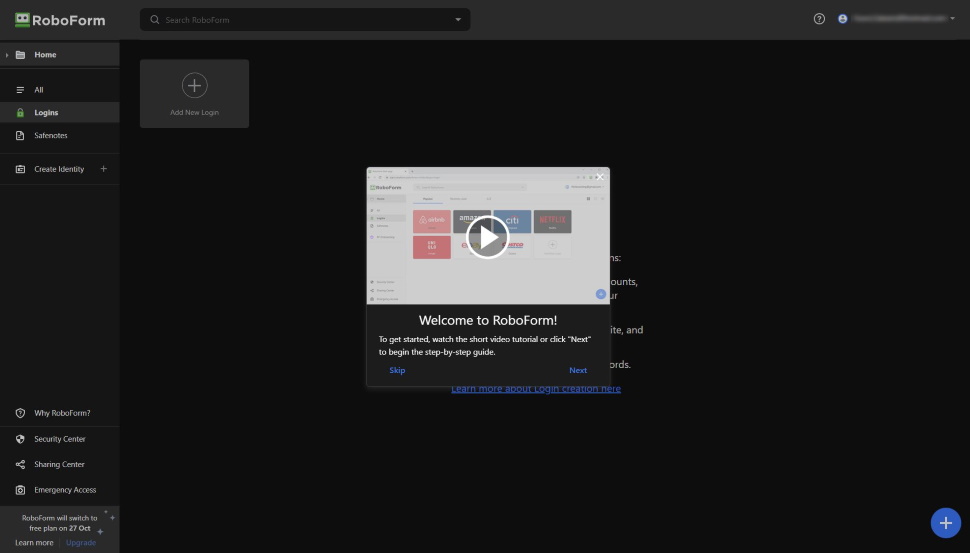Screen dimensions: 970x553
Task: Click the Home folder icon
Action: (x=20, y=55)
